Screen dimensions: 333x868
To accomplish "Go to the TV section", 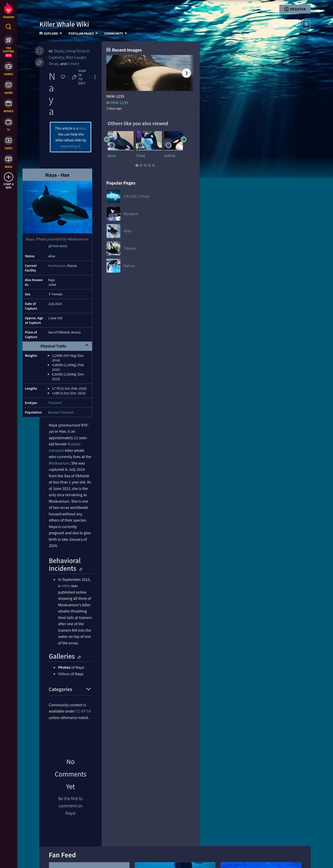I will coord(9,124).
